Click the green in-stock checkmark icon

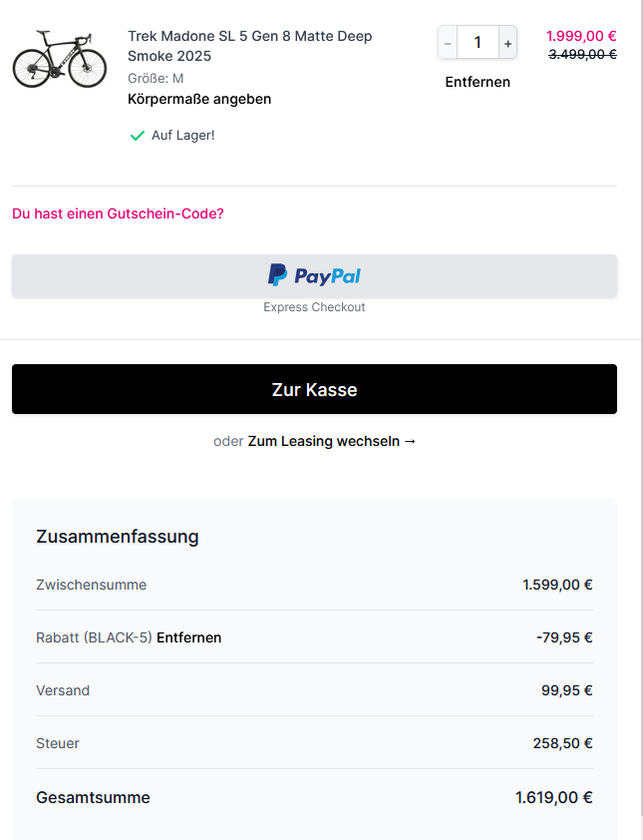[138, 136]
